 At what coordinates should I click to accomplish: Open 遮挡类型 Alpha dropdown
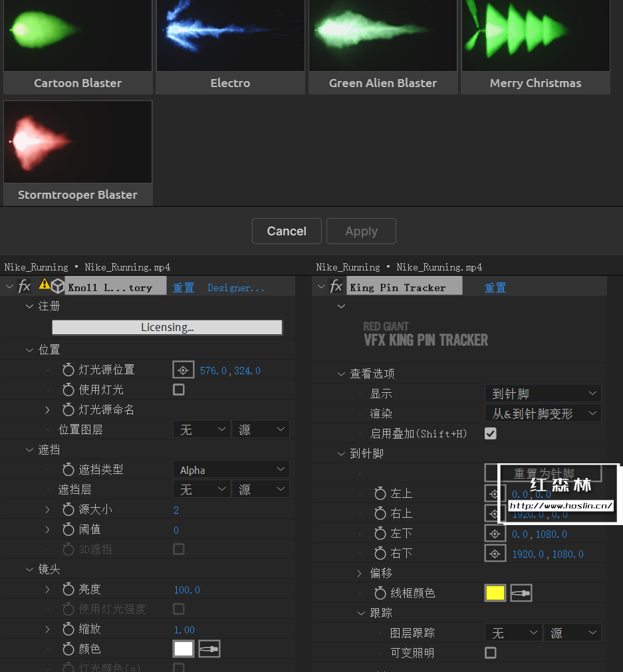coord(231,470)
